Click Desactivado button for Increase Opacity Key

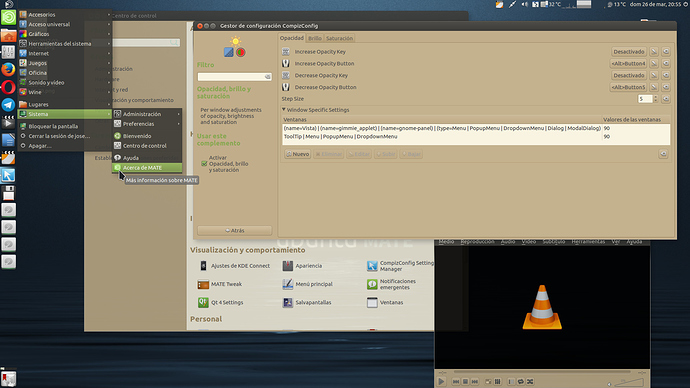coord(629,51)
